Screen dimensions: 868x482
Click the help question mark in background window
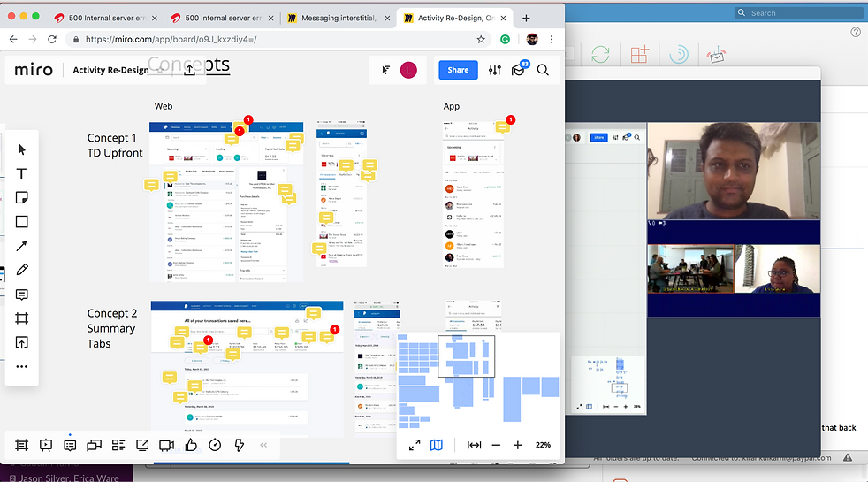pos(856,32)
